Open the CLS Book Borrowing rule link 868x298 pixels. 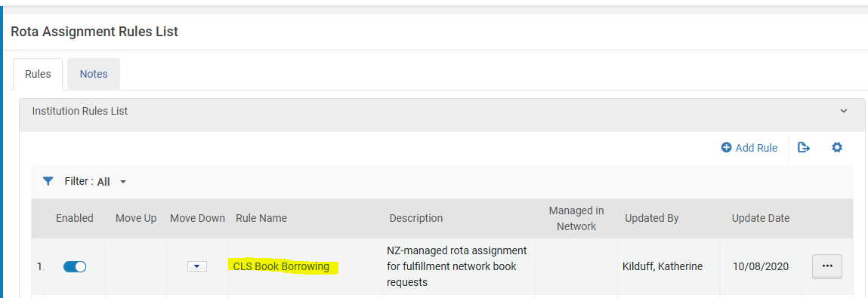(x=281, y=266)
